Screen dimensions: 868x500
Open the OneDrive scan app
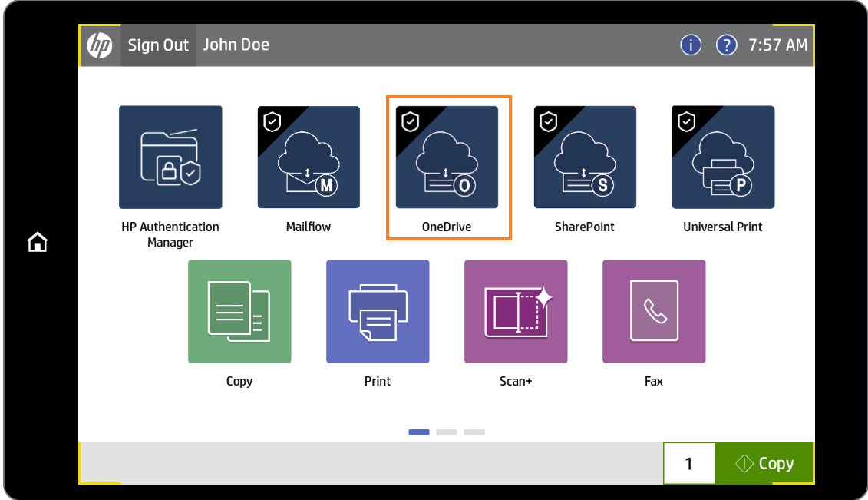(447, 157)
